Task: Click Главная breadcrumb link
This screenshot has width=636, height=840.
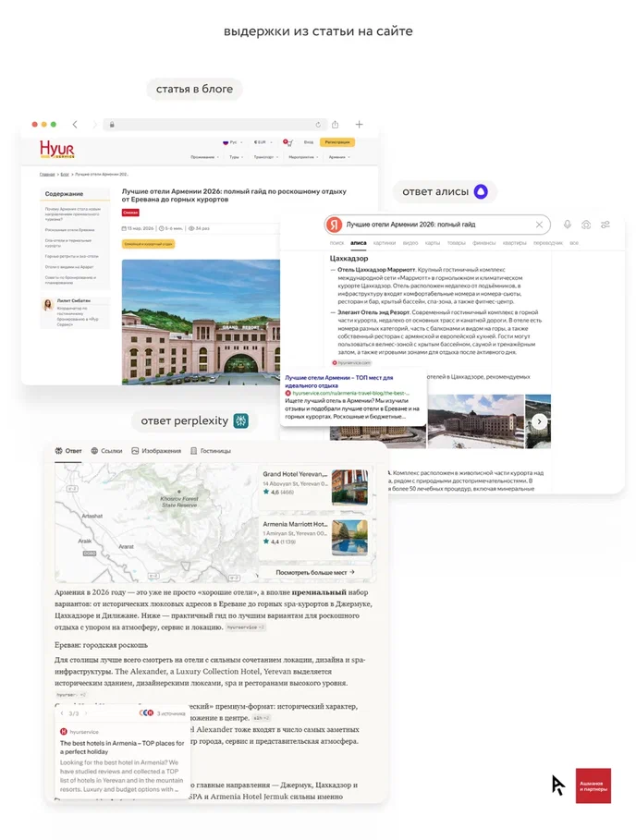Action: tap(46, 174)
